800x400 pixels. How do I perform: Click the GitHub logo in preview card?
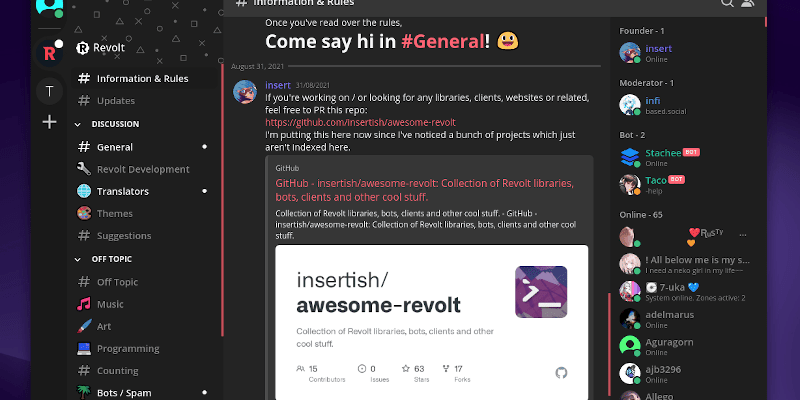tap(561, 372)
